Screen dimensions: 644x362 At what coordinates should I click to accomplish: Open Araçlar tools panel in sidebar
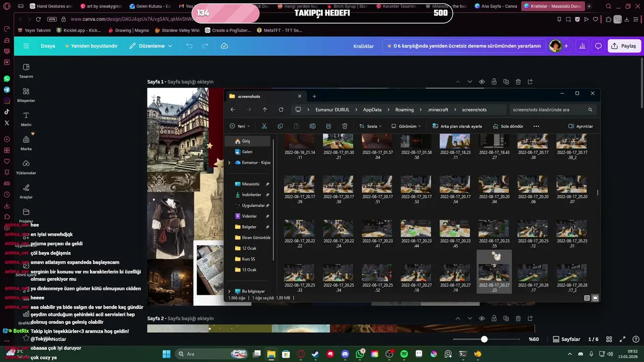click(26, 192)
